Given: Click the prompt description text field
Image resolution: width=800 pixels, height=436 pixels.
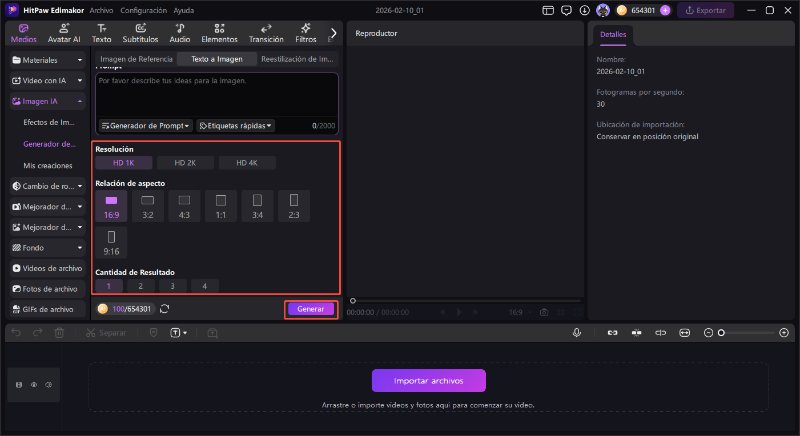Looking at the screenshot, I should [x=217, y=94].
